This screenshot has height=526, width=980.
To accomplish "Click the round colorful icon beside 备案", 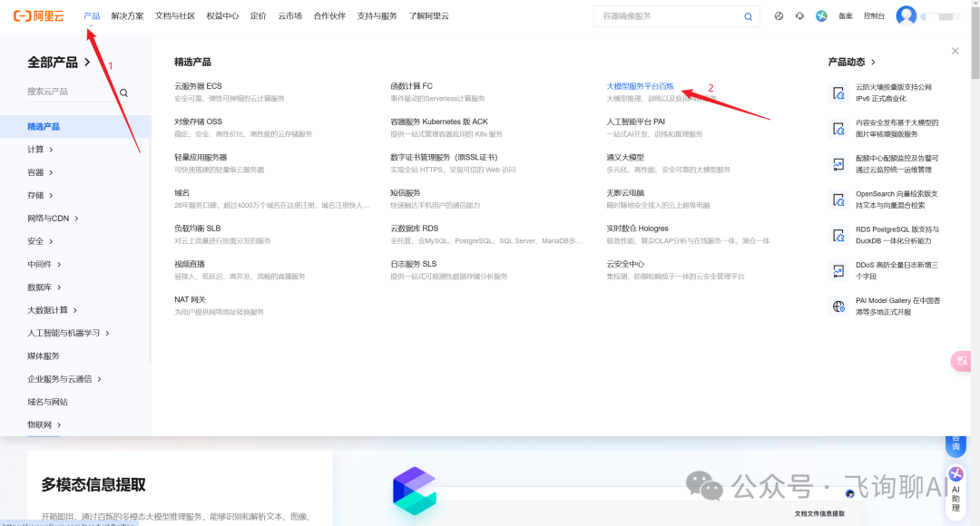I will pyautogui.click(x=821, y=16).
